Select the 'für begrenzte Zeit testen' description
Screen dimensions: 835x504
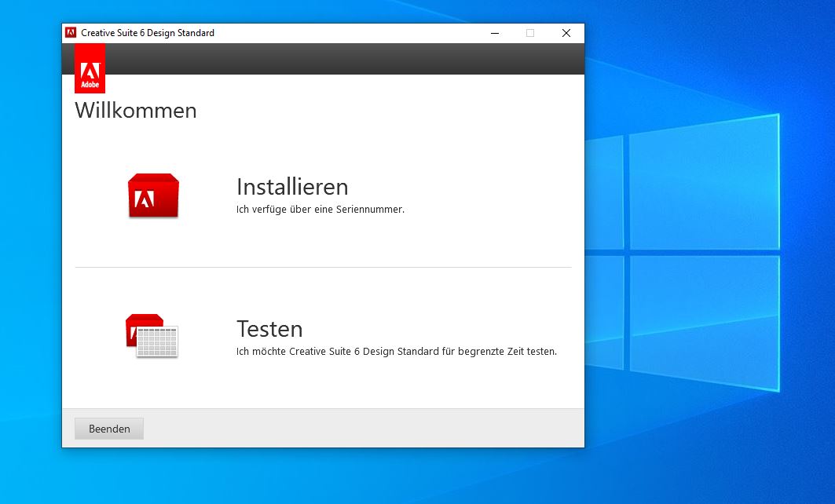tap(397, 351)
